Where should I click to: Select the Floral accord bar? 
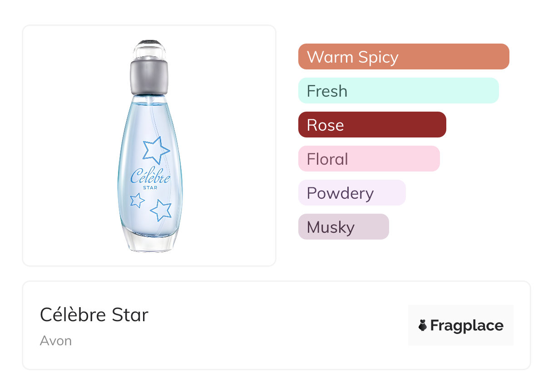click(369, 159)
